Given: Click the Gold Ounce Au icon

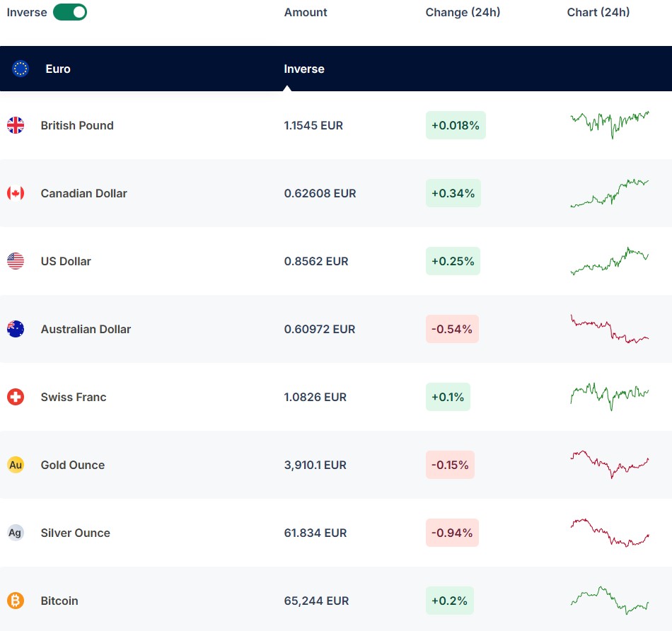Looking at the screenshot, I should click(16, 465).
